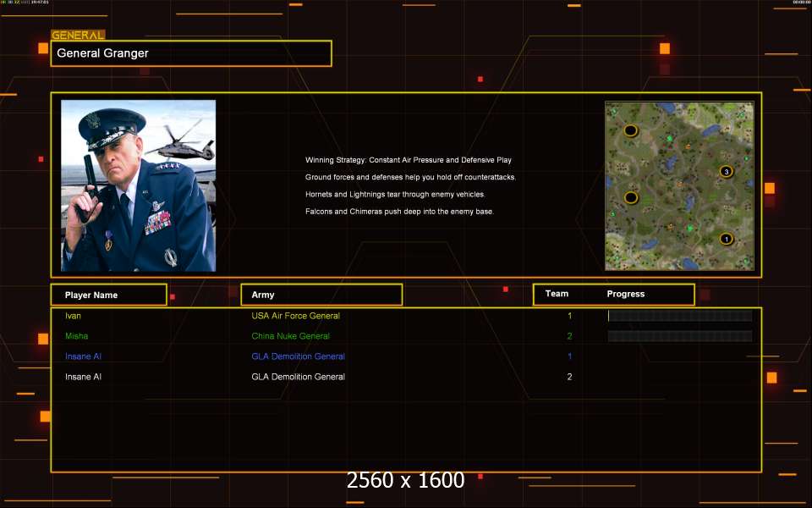Select the blue Insane AI player entry
This screenshot has width=812, height=508.
[x=83, y=356]
